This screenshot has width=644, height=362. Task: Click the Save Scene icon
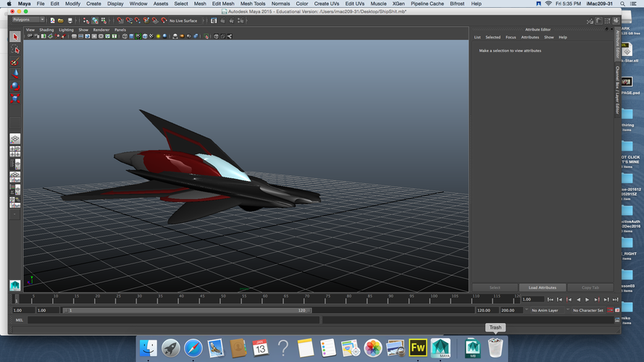[x=70, y=20]
